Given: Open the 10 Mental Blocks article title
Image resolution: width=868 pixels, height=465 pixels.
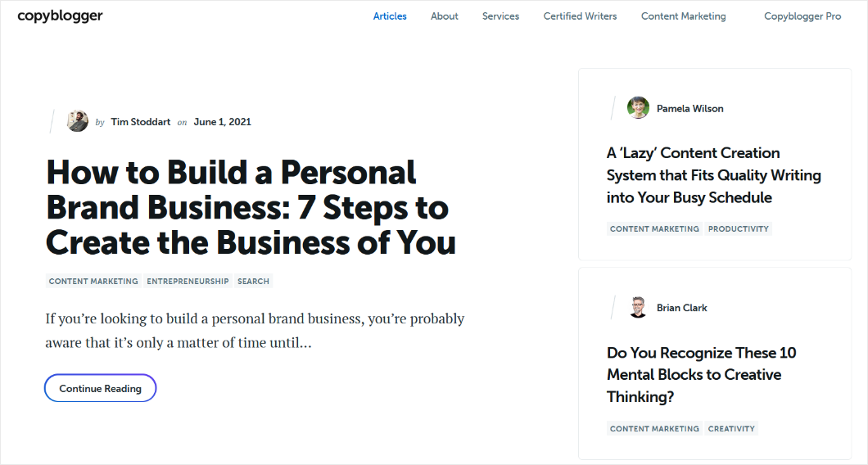Looking at the screenshot, I should pyautogui.click(x=701, y=375).
